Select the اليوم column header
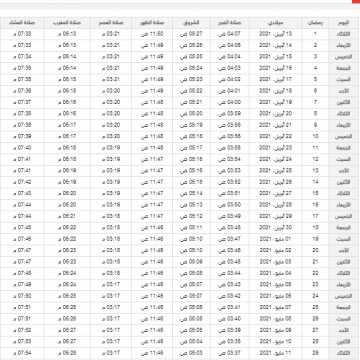The height and width of the screenshot is (360, 360). click(344, 23)
